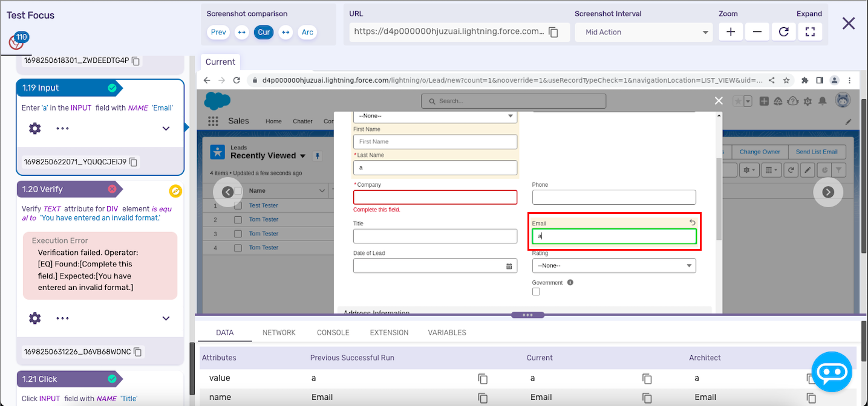The height and width of the screenshot is (406, 868).
Task: Pin the Recently Viewed list view
Action: click(317, 156)
